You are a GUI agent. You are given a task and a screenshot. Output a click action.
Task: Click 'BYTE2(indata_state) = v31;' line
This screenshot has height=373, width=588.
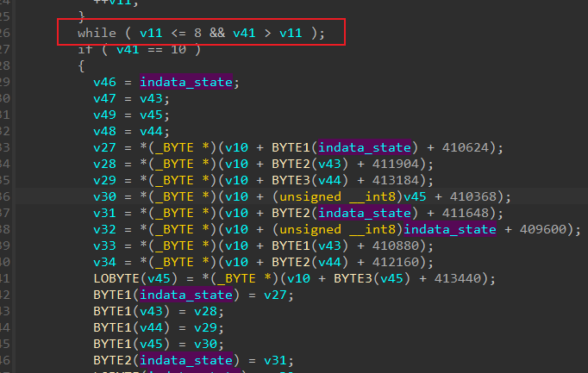point(193,360)
